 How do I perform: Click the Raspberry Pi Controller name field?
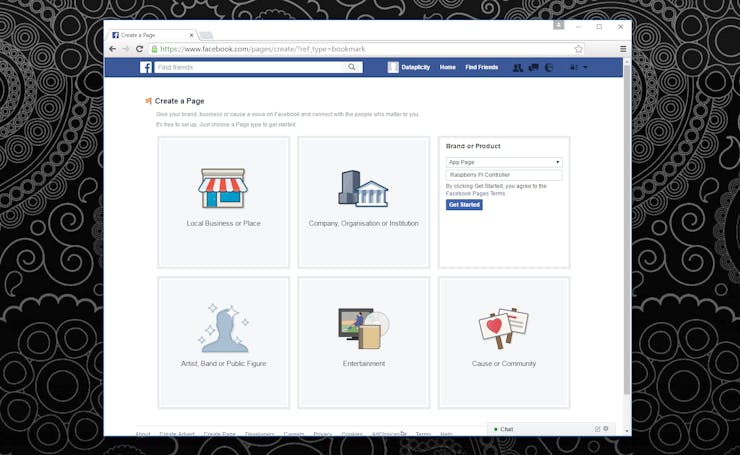coord(504,175)
